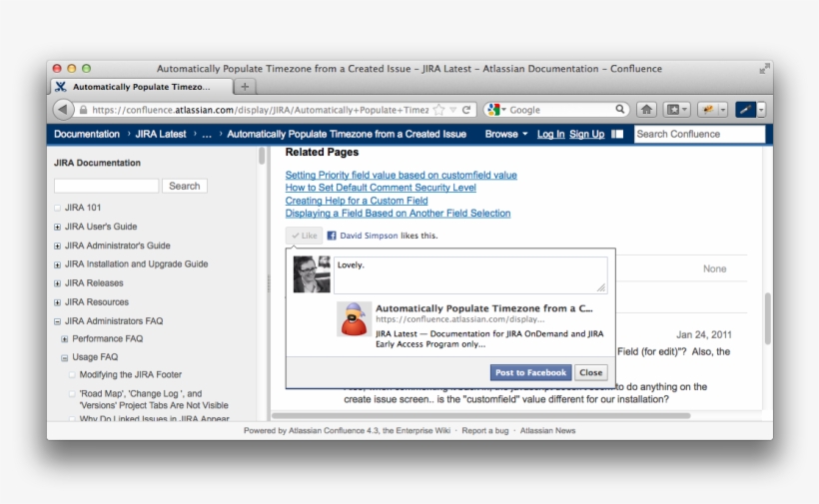Open the browser home page icon
The width and height of the screenshot is (819, 504).
click(646, 110)
